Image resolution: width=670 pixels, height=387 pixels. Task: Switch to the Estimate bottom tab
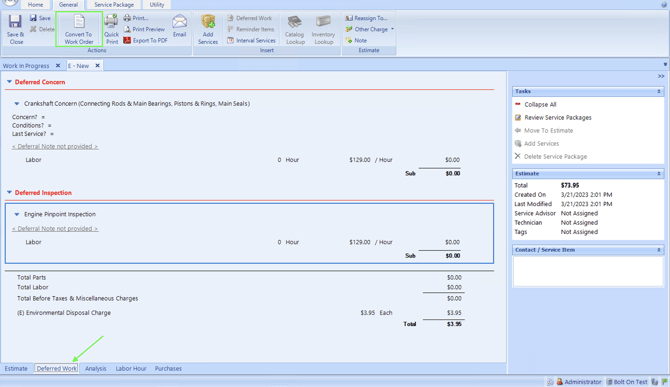click(x=16, y=368)
